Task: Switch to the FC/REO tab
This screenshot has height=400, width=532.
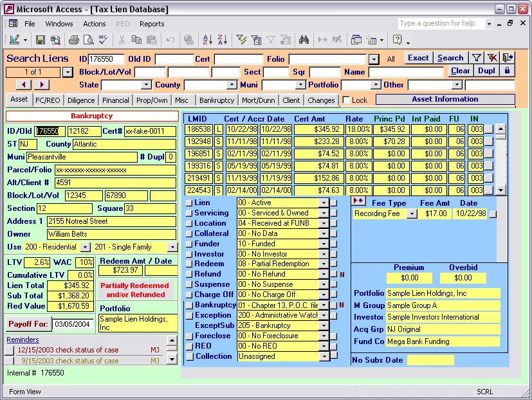Action: coord(48,100)
